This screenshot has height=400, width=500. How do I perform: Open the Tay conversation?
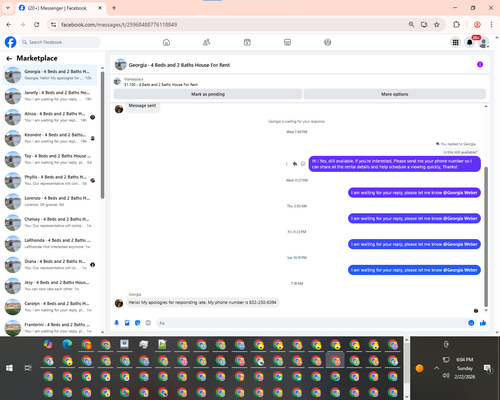[50, 159]
